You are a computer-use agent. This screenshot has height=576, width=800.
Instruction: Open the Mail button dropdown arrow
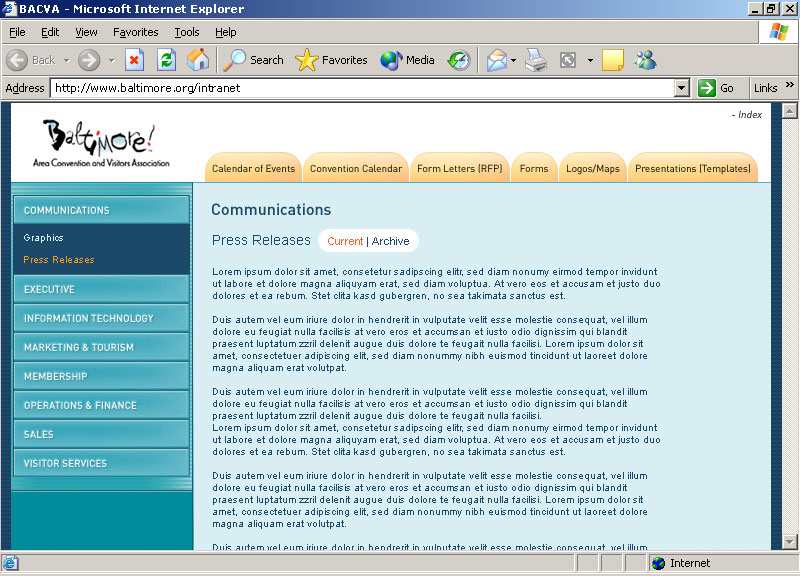pyautogui.click(x=513, y=60)
